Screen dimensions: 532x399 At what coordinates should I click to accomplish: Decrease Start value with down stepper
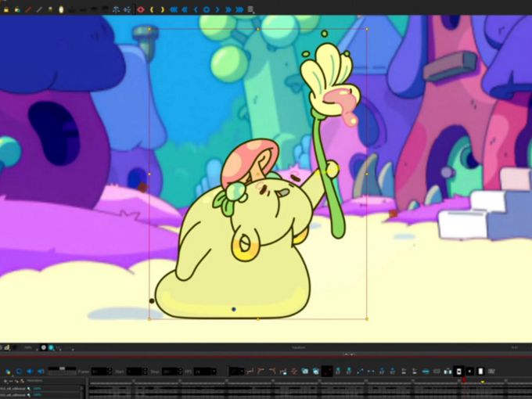point(145,374)
